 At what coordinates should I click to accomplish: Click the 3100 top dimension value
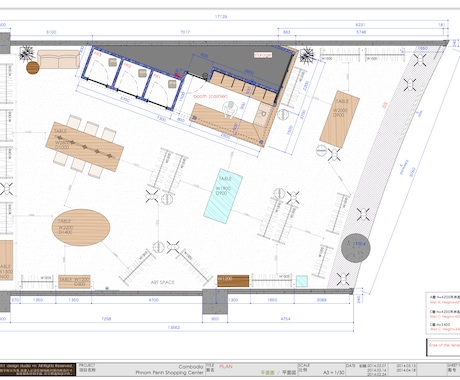coord(51,32)
